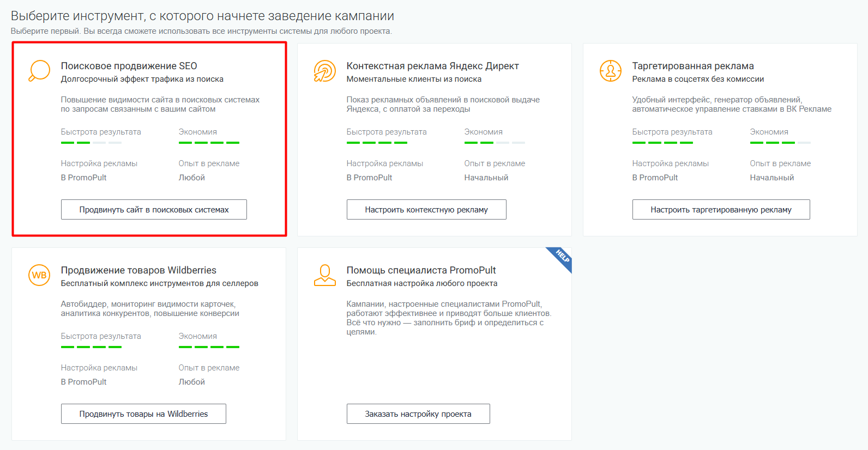Open the Таргетированная реклама title
Viewport: 868px width, 450px height.
tap(693, 66)
